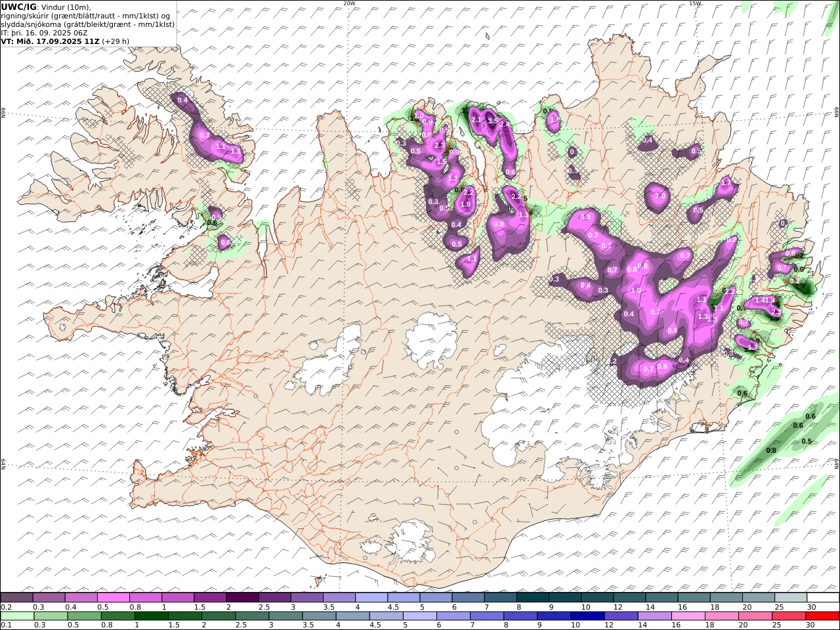Screen dimensions: 840x630
Task: Select the white upper swatch starting at 30
Action: coord(823,598)
